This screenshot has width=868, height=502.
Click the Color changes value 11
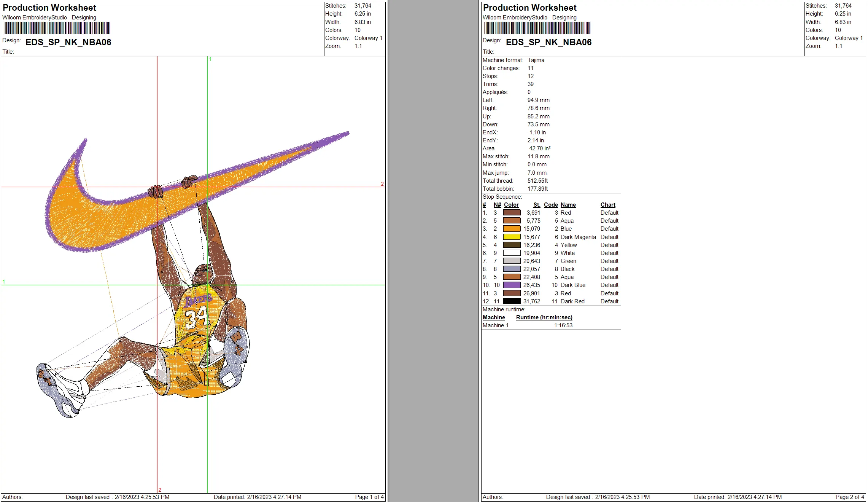531,68
